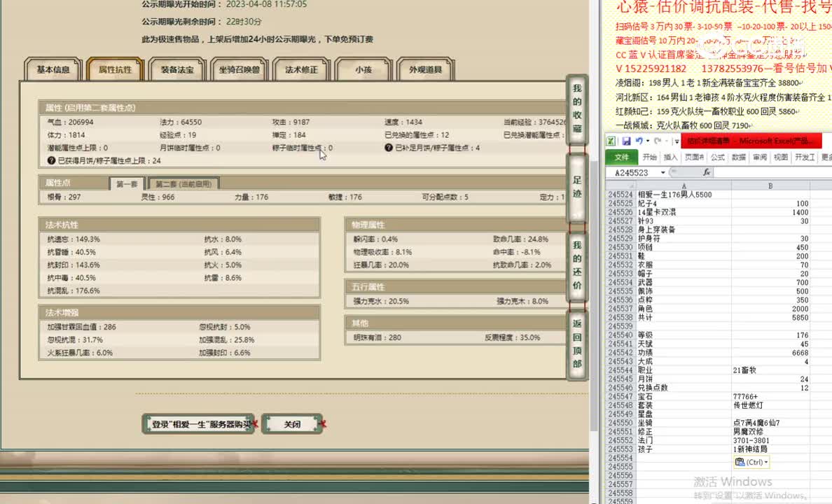Click the Select All corner of the sheet
Screen dimensions: 832x504
coord(620,185)
